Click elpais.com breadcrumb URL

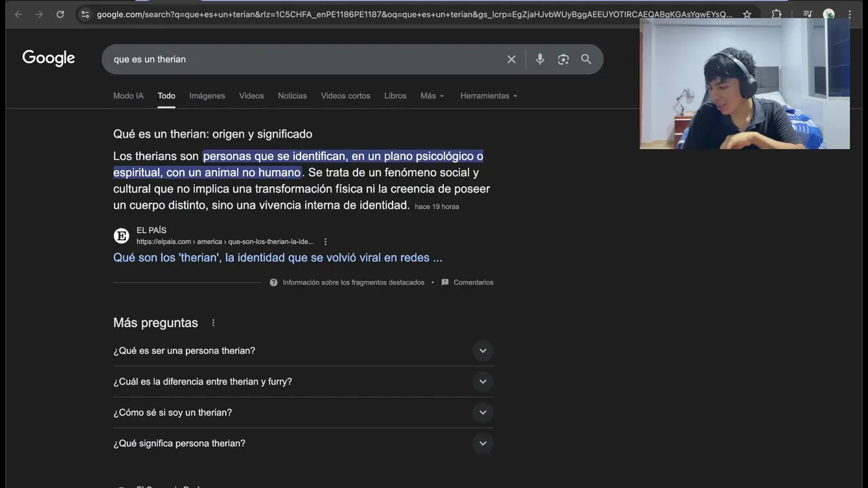pos(225,242)
